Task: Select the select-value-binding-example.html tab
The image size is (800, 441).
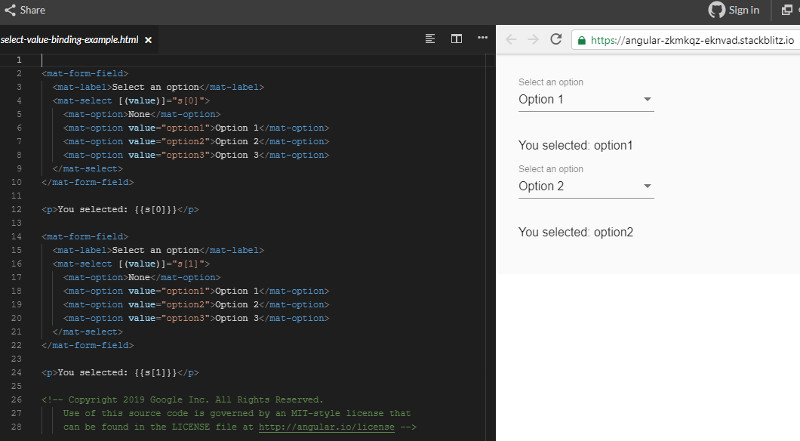Action: click(x=69, y=40)
